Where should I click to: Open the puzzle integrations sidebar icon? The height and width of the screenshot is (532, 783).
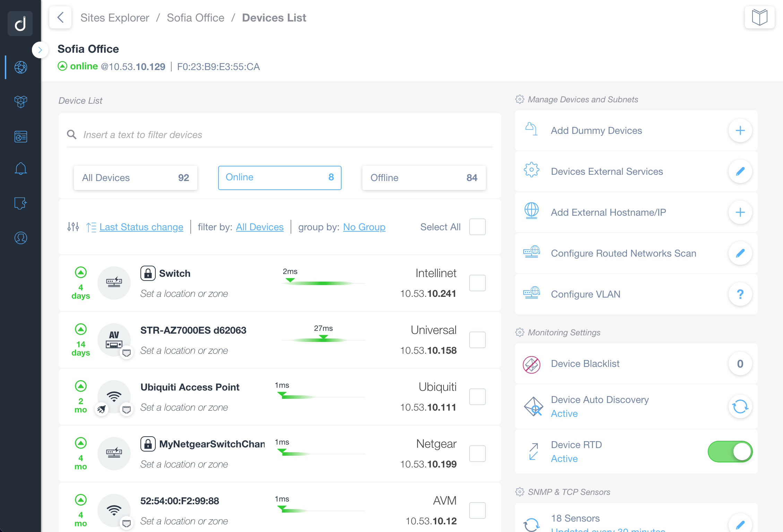coord(21,203)
